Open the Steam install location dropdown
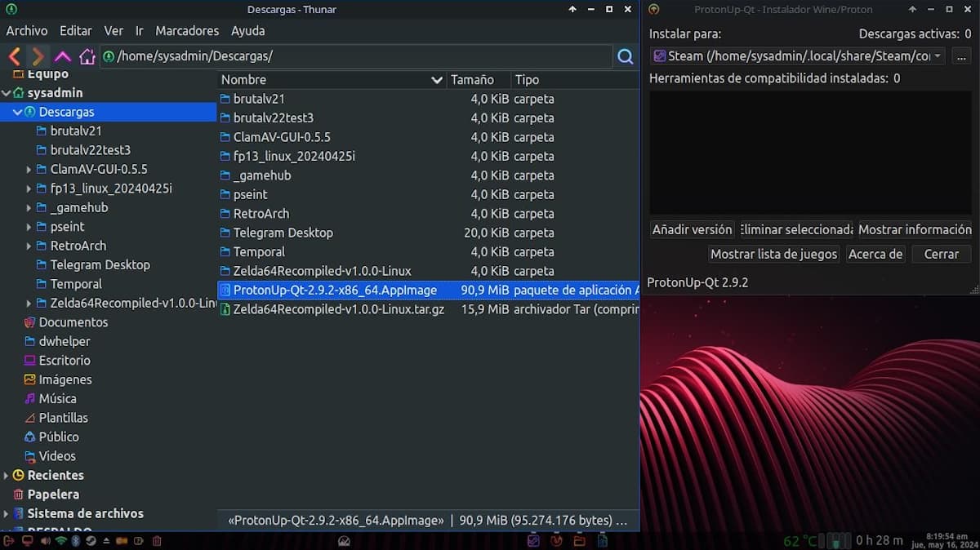The width and height of the screenshot is (980, 550). [936, 56]
